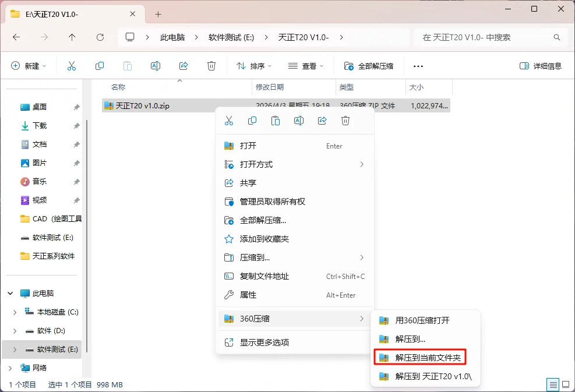Refresh the current folder view
Image resolution: width=575 pixels, height=392 pixels.
coord(100,37)
